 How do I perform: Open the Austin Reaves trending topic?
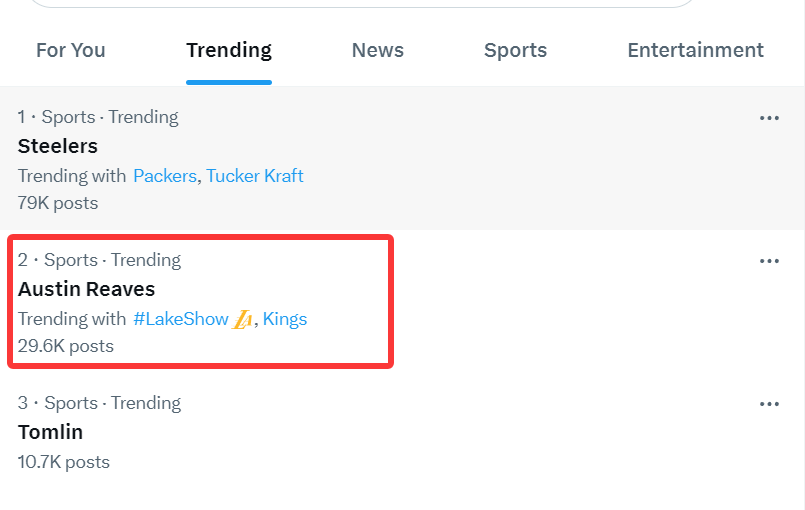coord(87,289)
